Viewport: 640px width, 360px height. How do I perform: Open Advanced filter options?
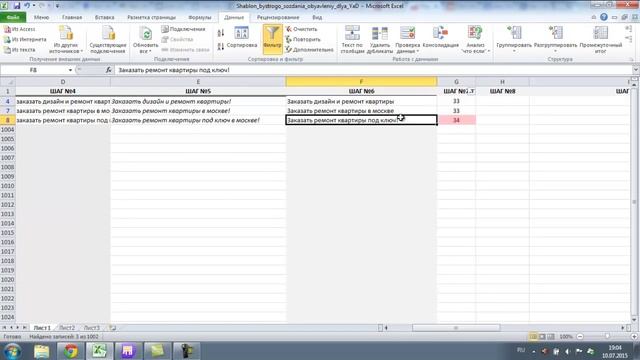pos(309,50)
